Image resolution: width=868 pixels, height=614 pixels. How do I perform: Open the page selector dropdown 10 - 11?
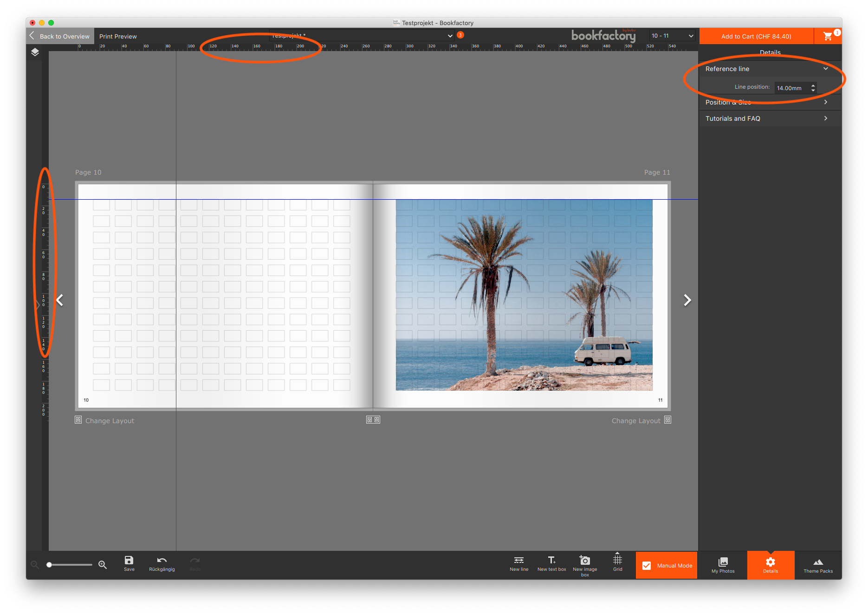click(x=672, y=36)
